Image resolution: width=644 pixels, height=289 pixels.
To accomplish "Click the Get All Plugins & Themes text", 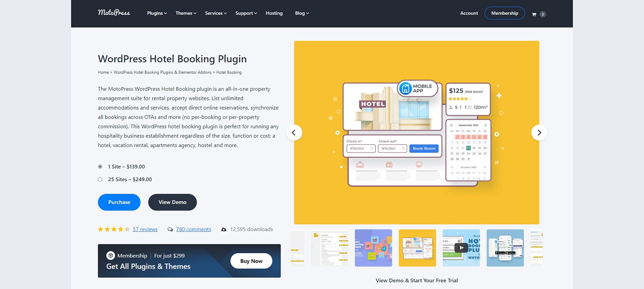I will pyautogui.click(x=148, y=266).
